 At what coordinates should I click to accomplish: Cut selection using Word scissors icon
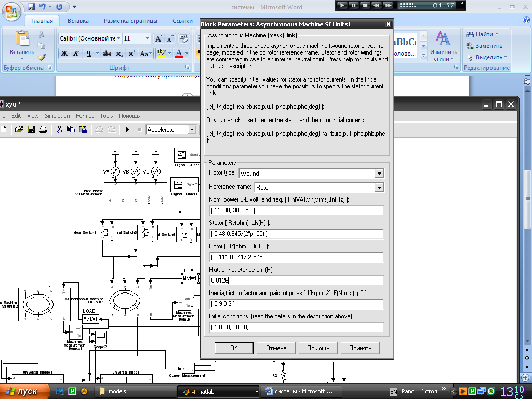[x=42, y=34]
